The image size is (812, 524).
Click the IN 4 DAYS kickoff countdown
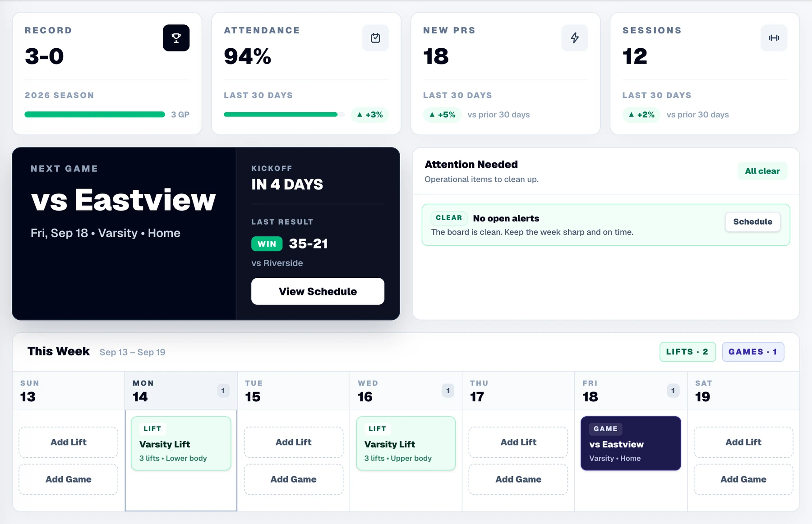coord(287,184)
